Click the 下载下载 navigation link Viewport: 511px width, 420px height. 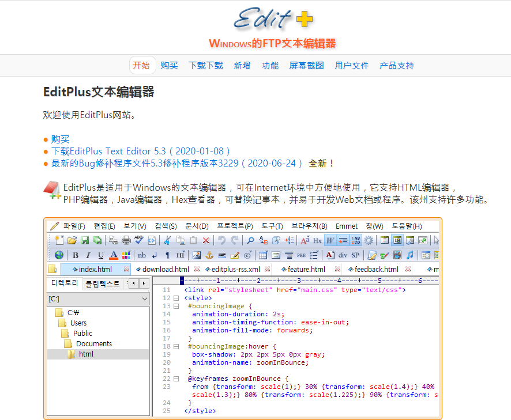pyautogui.click(x=206, y=66)
